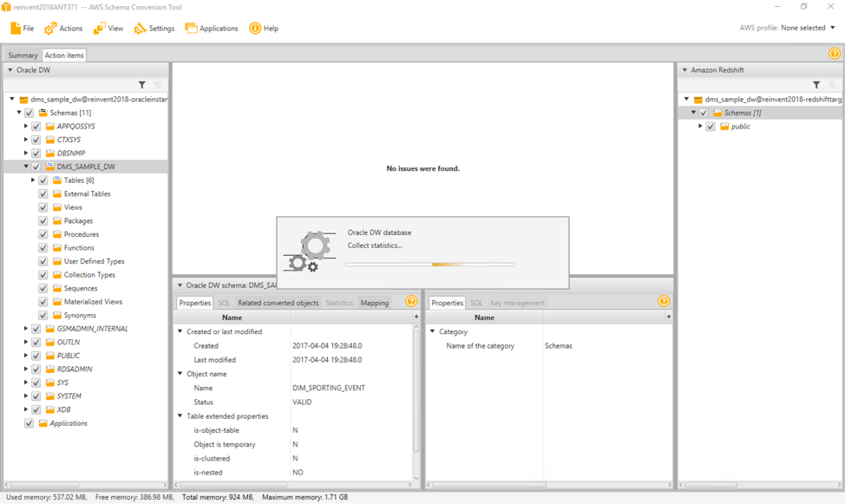Screen dimensions: 845x504
Task: Open the Related converted objects tab
Action: (x=278, y=303)
